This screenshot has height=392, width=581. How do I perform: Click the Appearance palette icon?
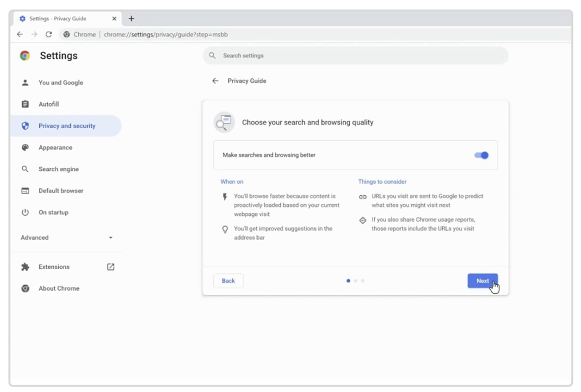pos(25,148)
